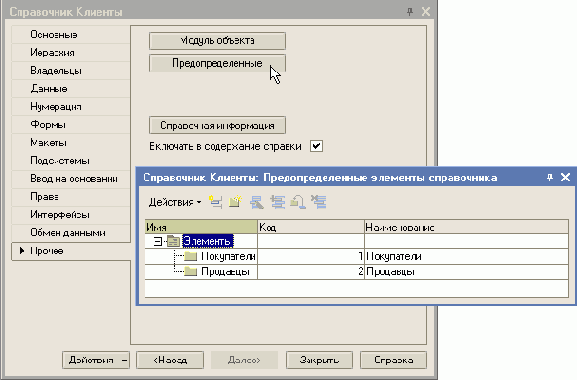
Task: Open the Действия dropdown in predefined window
Action: tap(175, 202)
